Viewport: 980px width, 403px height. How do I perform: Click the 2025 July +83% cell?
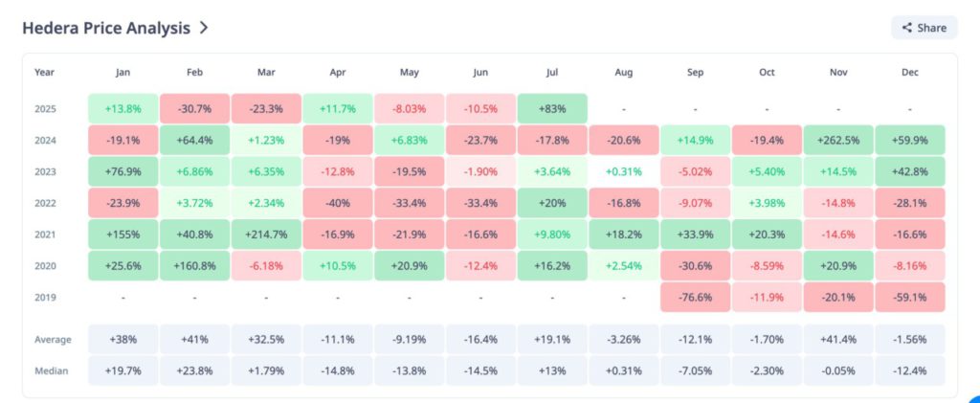tap(552, 108)
